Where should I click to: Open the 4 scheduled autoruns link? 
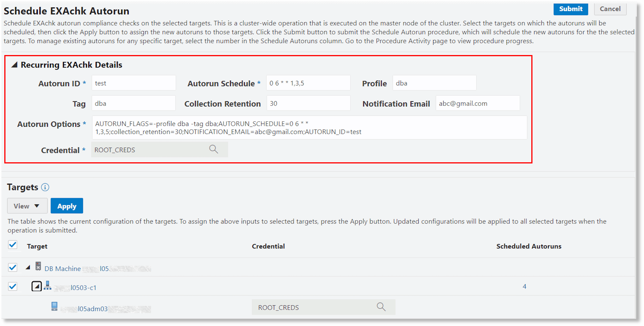pyautogui.click(x=524, y=286)
